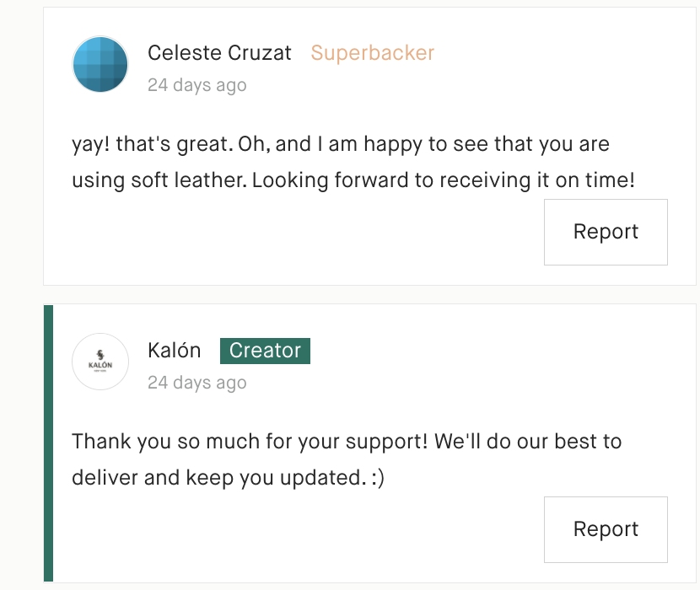Report Kalón's reply

(x=606, y=529)
